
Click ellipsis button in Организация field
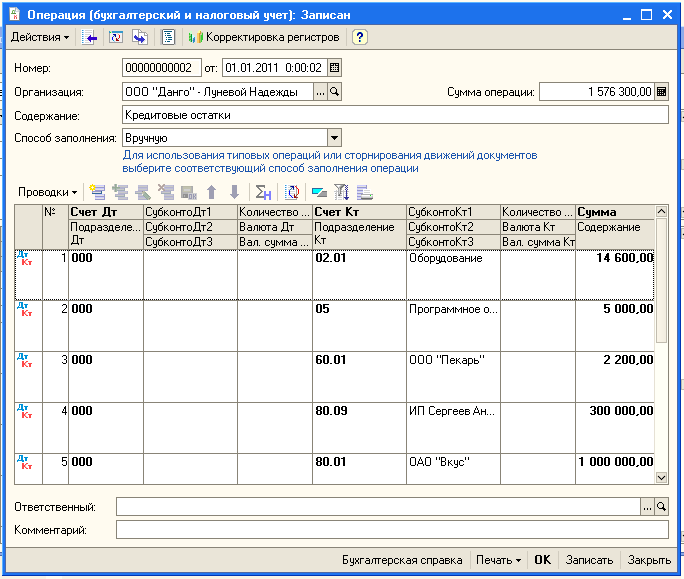(320, 92)
